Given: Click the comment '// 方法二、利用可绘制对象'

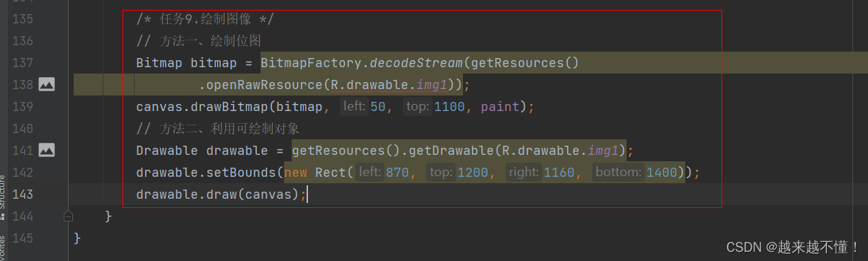Looking at the screenshot, I should 218,129.
